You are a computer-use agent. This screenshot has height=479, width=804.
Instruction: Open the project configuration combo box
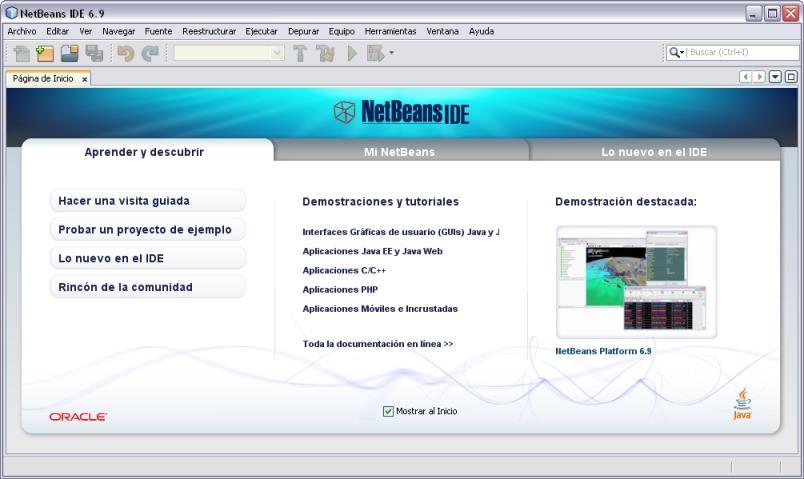click(x=229, y=53)
